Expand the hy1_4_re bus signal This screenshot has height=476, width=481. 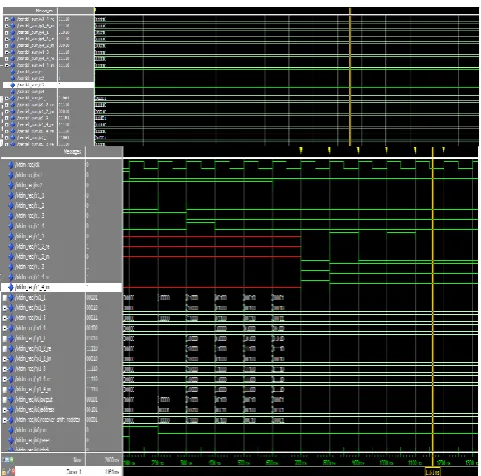(x=5, y=379)
